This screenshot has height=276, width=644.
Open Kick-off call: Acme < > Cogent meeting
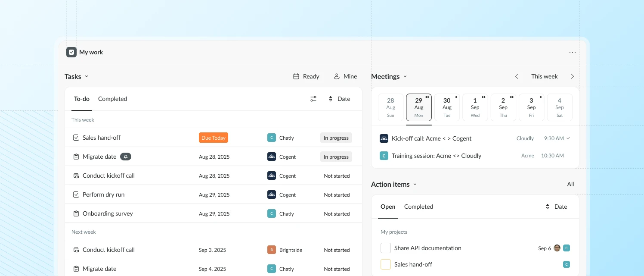pos(431,138)
